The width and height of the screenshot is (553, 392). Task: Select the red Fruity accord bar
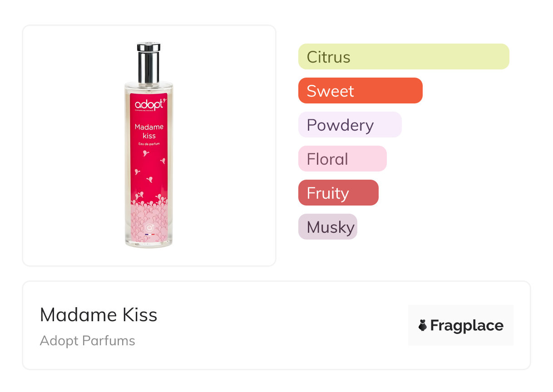[x=338, y=193]
